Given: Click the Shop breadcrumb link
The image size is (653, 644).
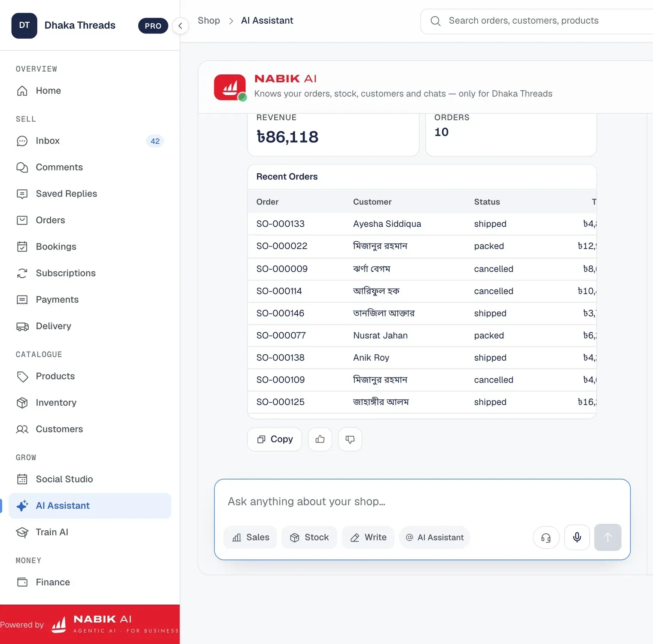Looking at the screenshot, I should click(209, 21).
